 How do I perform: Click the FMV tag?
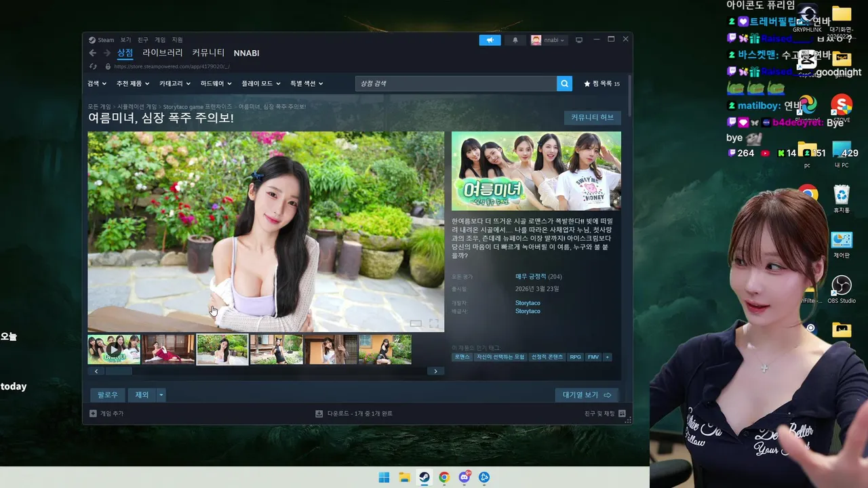[x=593, y=357]
